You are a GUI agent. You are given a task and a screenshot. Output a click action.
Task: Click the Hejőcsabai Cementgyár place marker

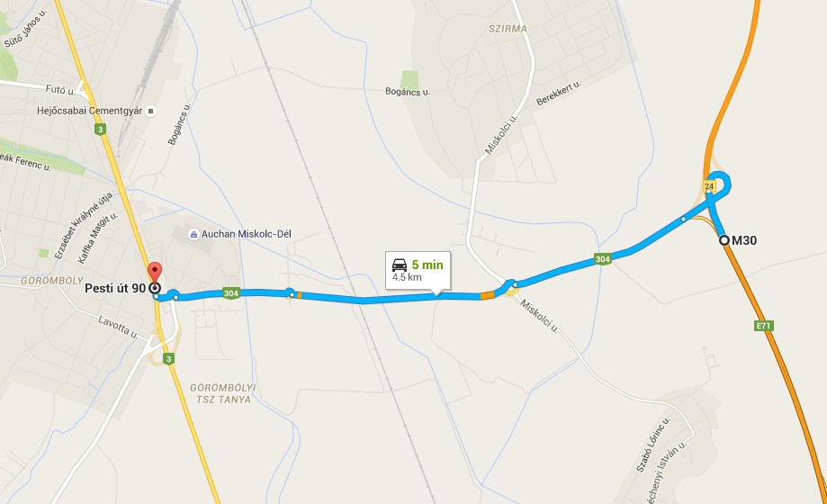click(151, 112)
